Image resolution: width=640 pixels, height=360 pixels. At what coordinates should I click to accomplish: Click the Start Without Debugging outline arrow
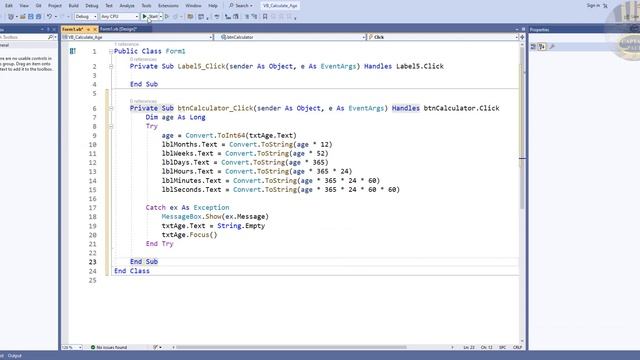(167, 17)
